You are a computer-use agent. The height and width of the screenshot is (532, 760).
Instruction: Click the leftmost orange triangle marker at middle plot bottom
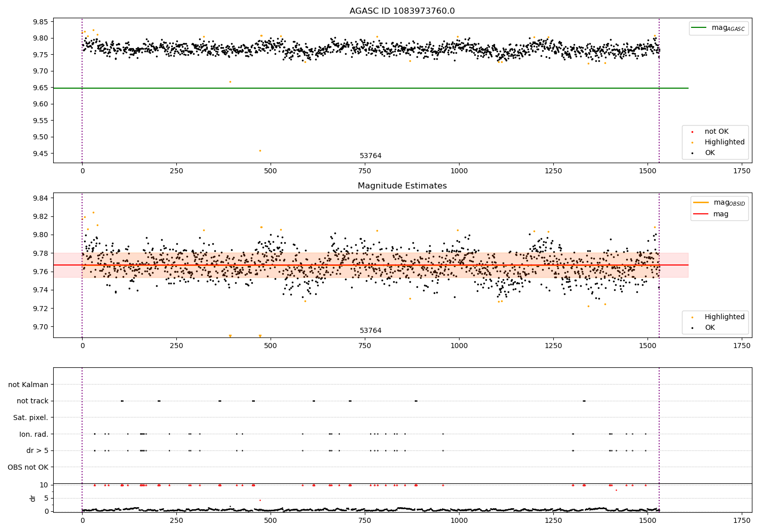[x=230, y=336]
